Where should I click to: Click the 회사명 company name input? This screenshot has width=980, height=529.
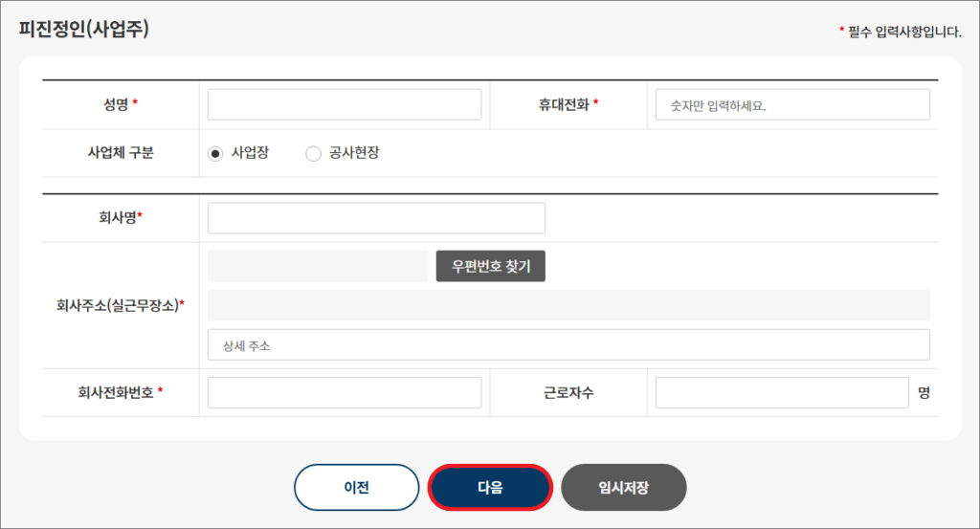(x=376, y=218)
